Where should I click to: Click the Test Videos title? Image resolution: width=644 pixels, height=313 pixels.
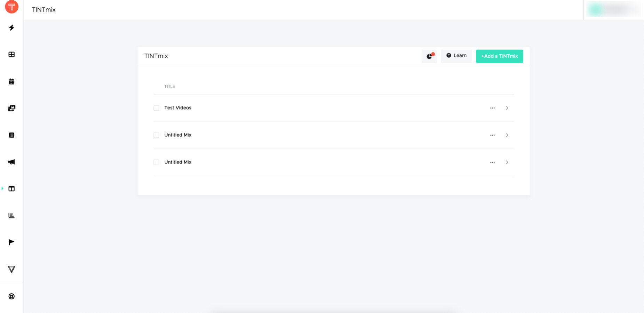[x=178, y=108]
